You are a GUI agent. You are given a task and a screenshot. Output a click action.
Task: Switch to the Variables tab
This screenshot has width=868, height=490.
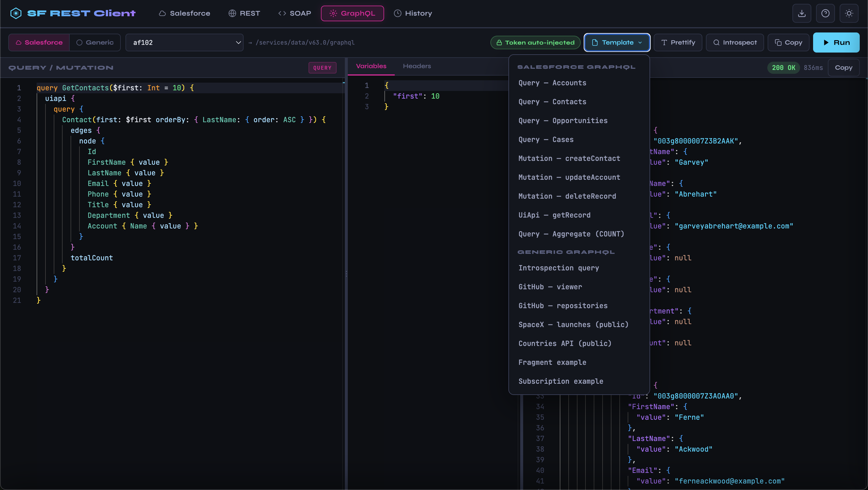(x=371, y=66)
